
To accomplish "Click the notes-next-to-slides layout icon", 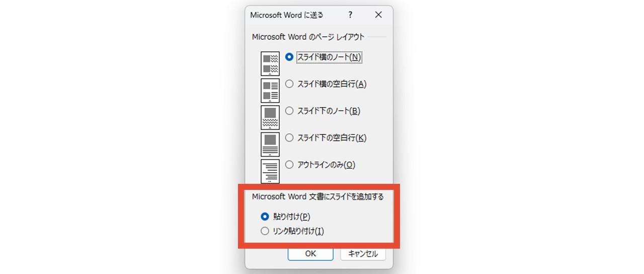I will point(270,64).
